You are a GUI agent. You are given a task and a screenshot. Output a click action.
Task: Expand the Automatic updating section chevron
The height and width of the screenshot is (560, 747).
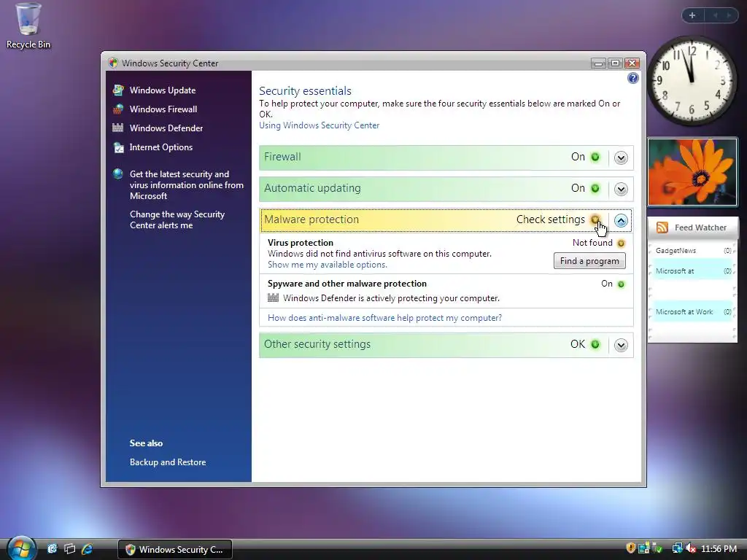621,189
